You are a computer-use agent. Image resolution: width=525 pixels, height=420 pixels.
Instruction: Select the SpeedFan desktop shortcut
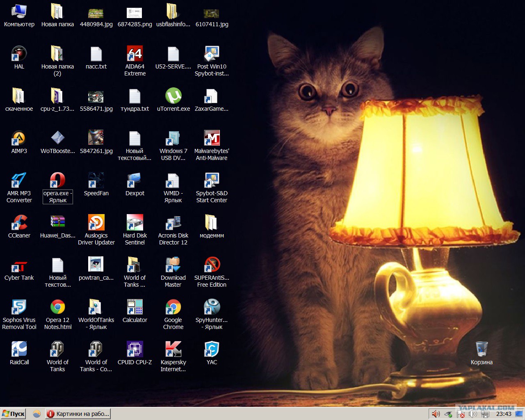[x=96, y=180]
